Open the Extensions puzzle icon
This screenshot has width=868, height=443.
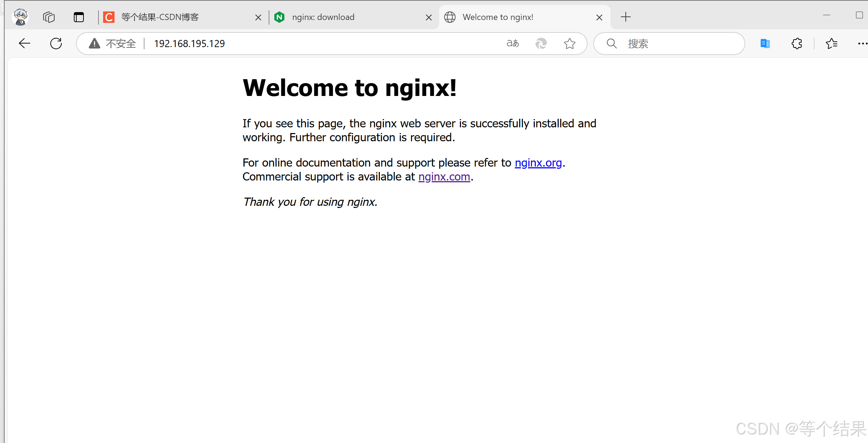coord(797,44)
